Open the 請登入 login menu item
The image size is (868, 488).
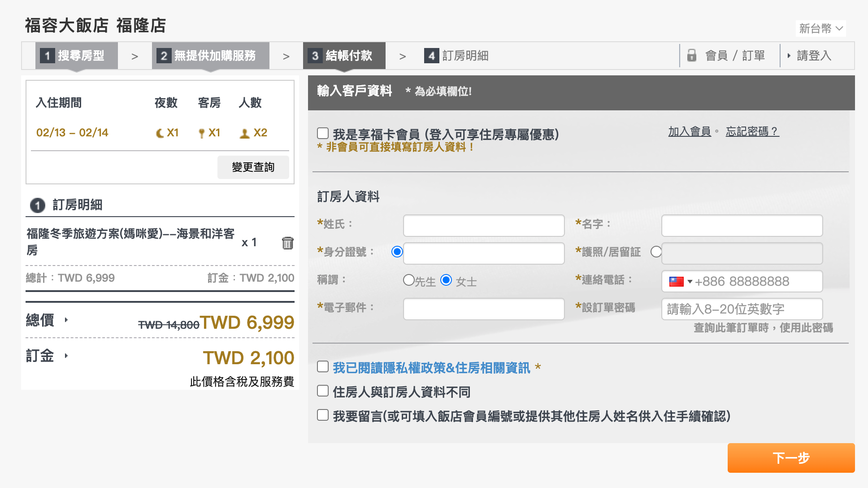click(x=813, y=56)
